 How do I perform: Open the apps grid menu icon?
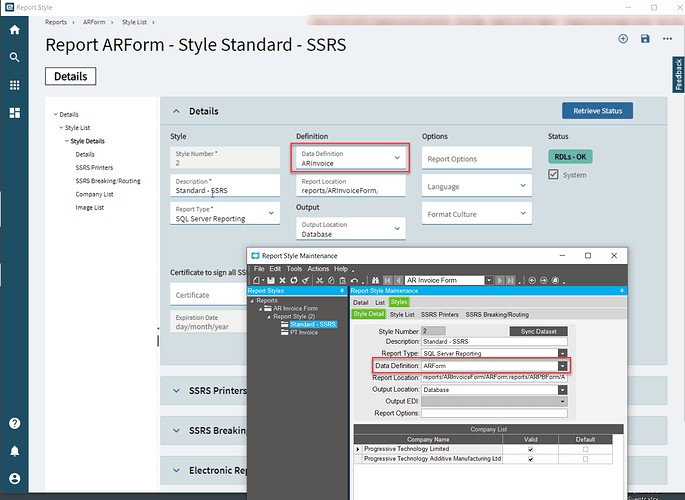coord(14,85)
